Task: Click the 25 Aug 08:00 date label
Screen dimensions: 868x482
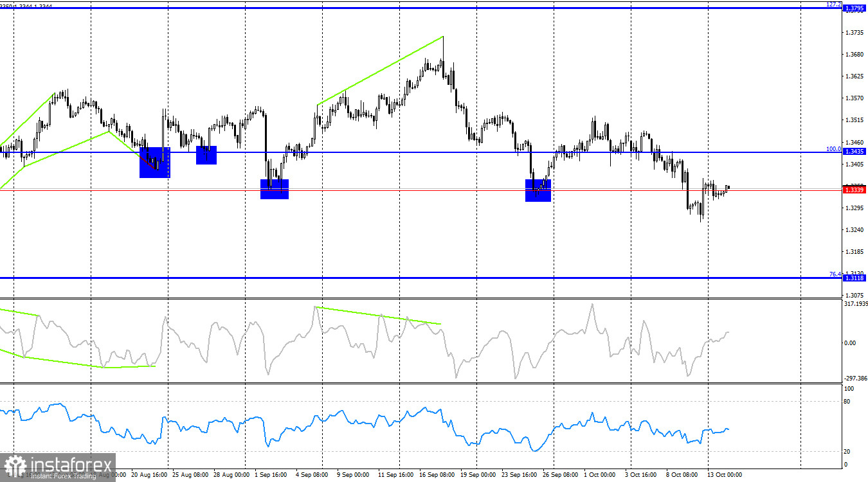Action: pyautogui.click(x=191, y=476)
